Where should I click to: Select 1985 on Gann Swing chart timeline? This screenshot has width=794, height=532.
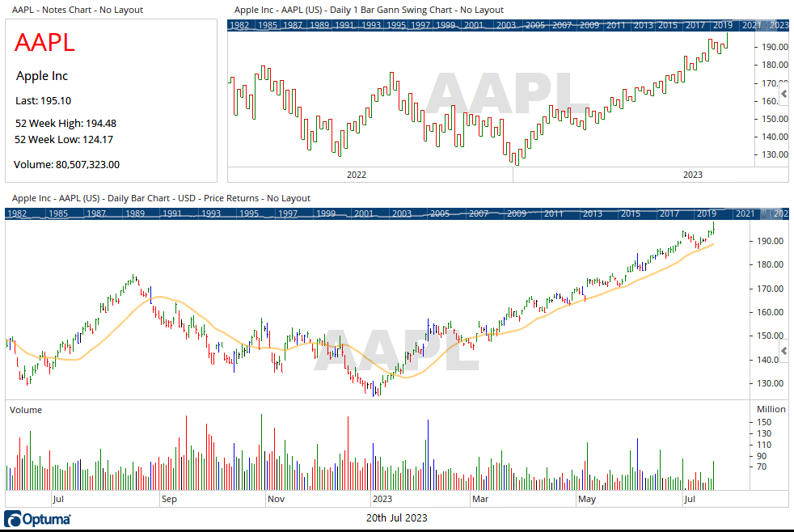(268, 25)
